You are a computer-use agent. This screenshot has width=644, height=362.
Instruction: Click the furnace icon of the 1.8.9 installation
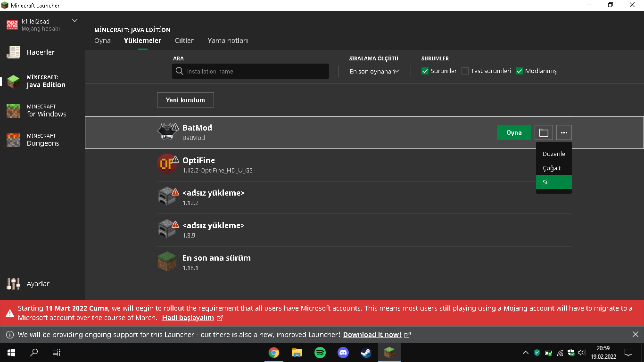(x=166, y=229)
